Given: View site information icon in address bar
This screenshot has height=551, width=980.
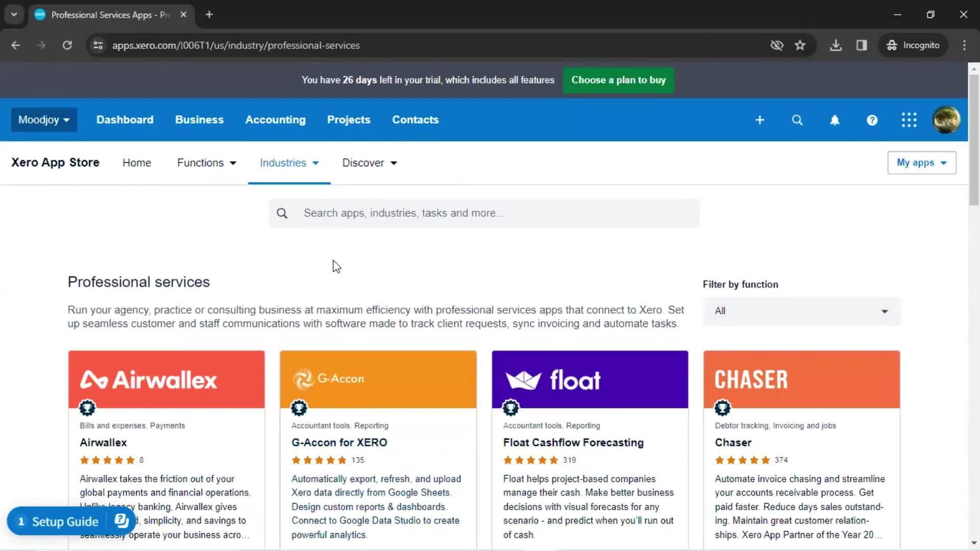Looking at the screenshot, I should coord(98,45).
